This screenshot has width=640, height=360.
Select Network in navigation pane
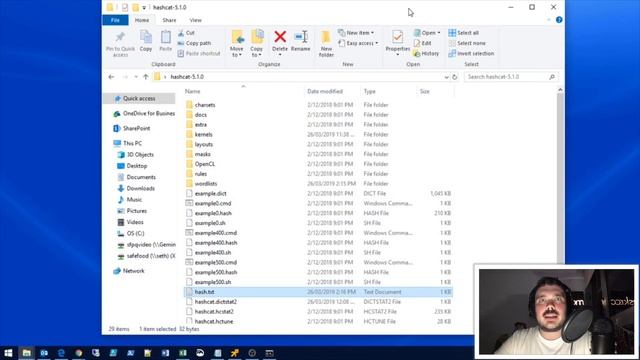[129, 271]
